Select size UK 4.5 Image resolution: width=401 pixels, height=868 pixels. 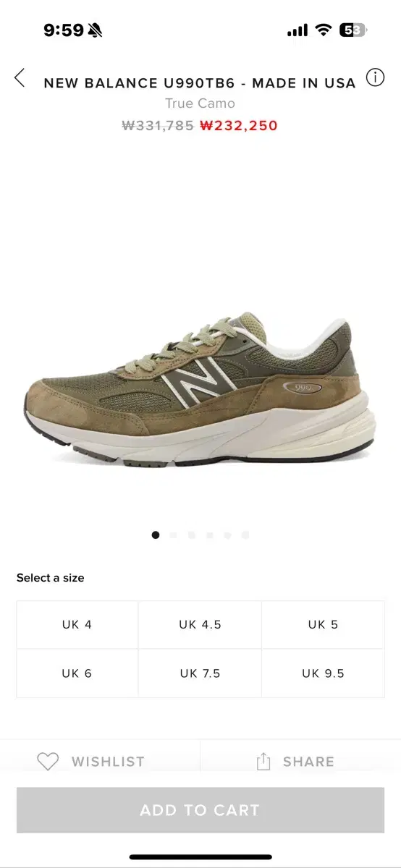click(200, 625)
